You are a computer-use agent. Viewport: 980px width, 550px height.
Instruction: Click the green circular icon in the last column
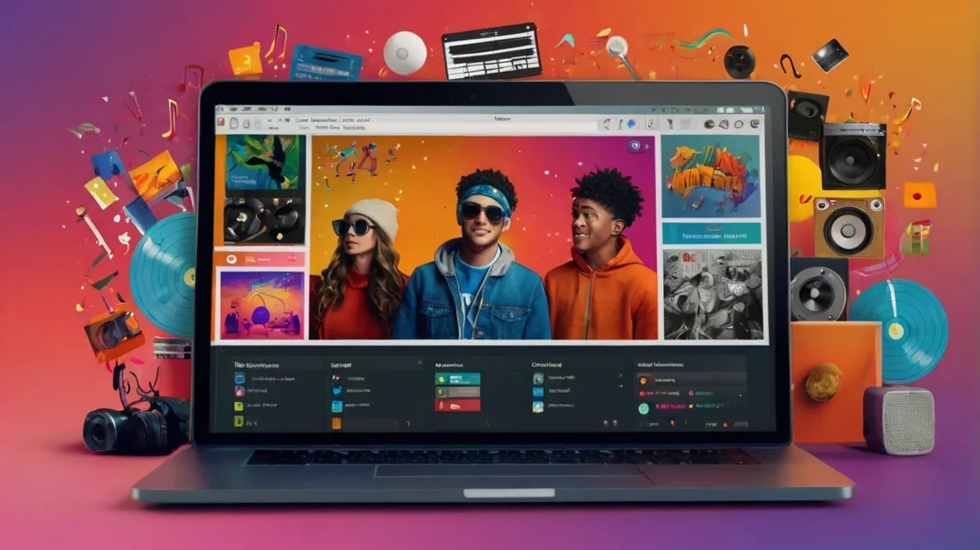click(643, 408)
